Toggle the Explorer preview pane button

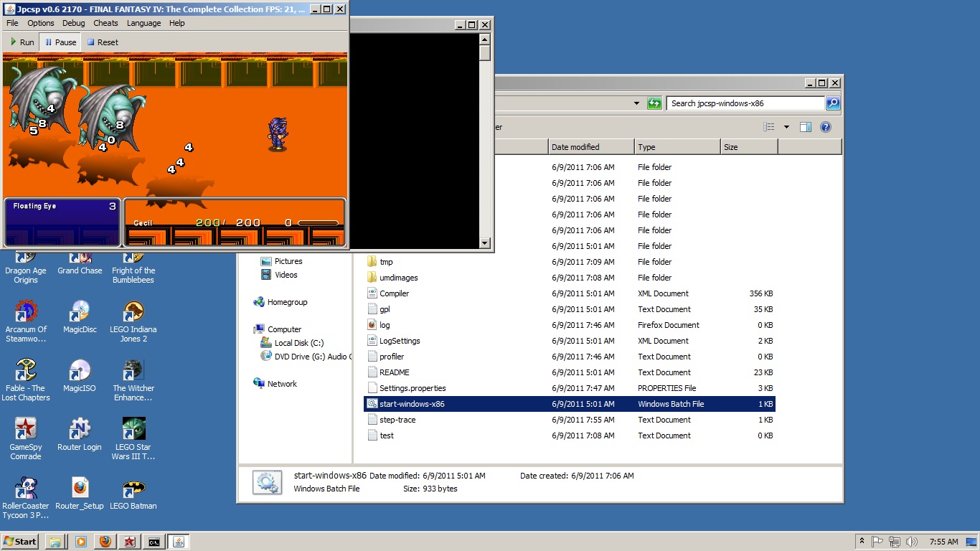pos(806,127)
